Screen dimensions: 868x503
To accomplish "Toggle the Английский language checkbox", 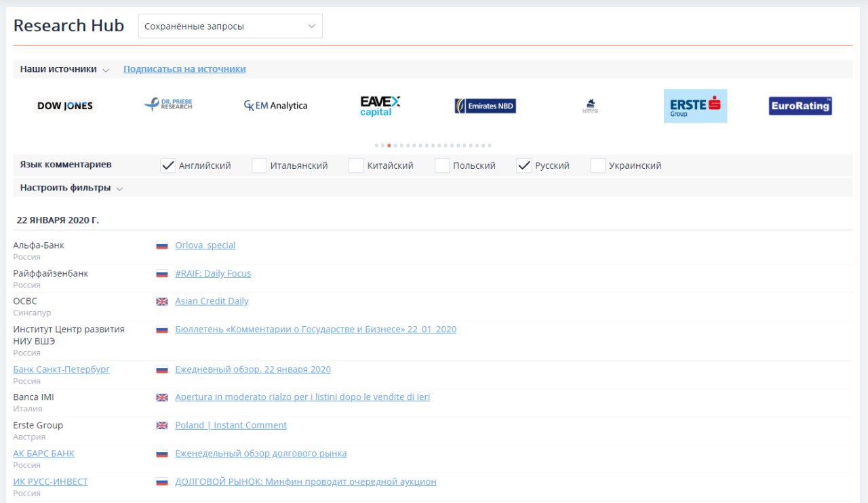I will [x=167, y=165].
